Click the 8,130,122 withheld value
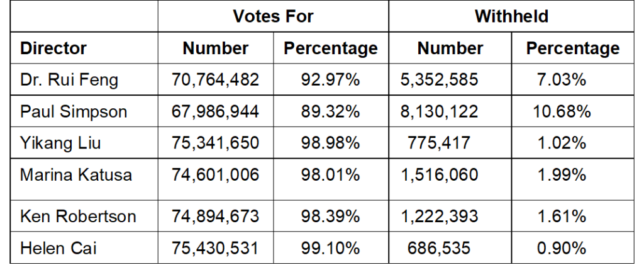644x277 pixels. pos(439,111)
